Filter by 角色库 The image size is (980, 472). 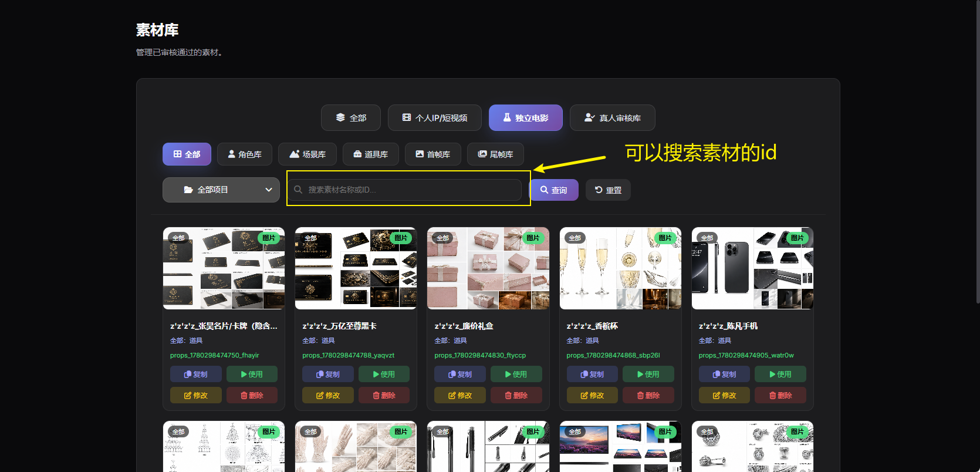point(245,154)
